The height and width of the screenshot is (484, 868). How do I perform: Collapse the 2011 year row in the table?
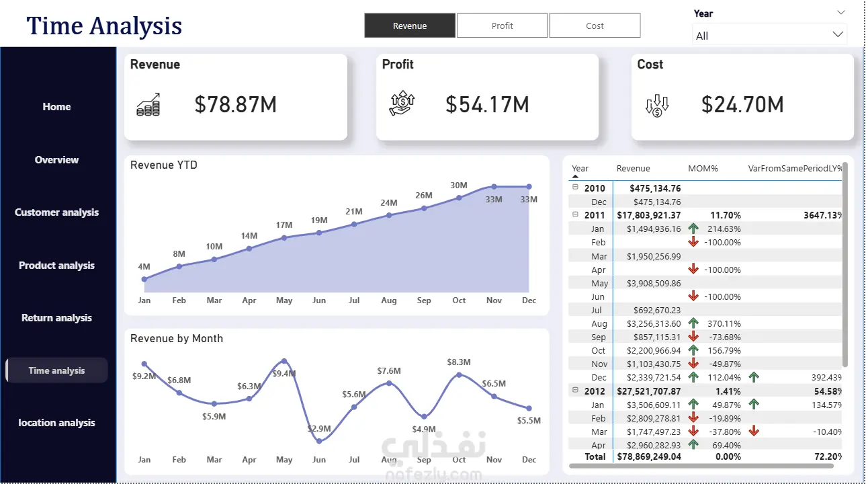click(x=574, y=214)
